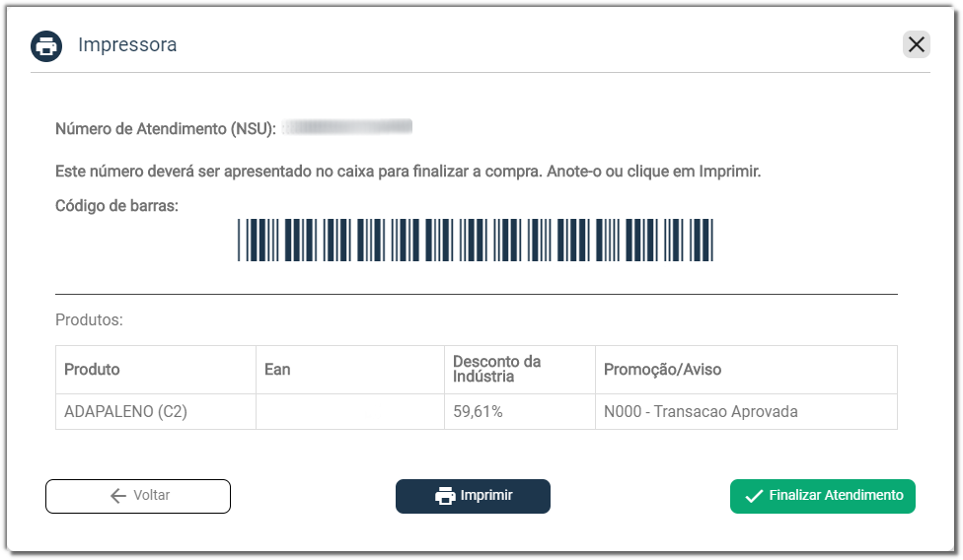Click the barcode image
This screenshot has width=963, height=560.
475,240
